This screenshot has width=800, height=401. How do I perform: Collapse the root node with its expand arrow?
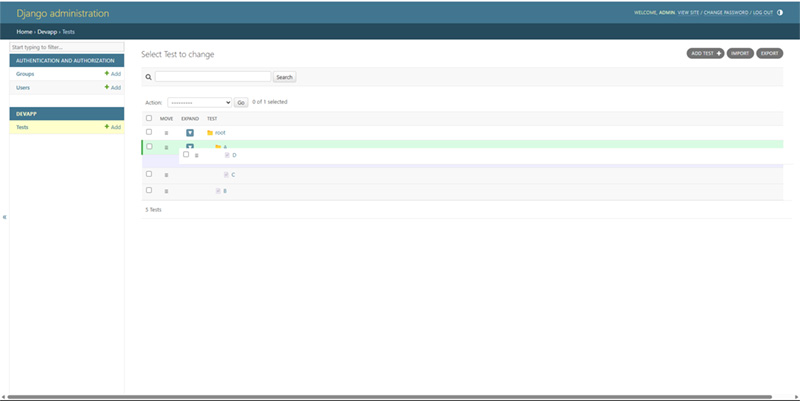[x=190, y=133]
